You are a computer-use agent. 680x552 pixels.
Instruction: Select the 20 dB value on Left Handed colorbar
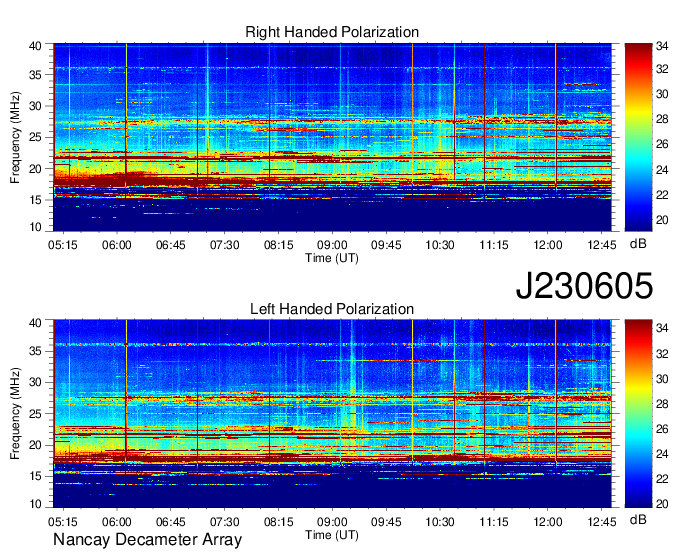(x=662, y=504)
